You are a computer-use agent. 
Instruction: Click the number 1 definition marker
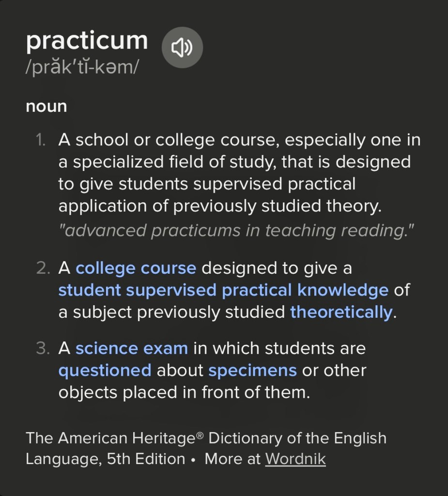coord(41,140)
